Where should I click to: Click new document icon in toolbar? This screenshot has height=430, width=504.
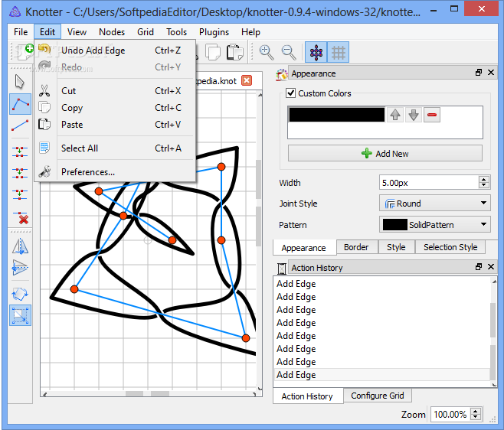point(24,52)
